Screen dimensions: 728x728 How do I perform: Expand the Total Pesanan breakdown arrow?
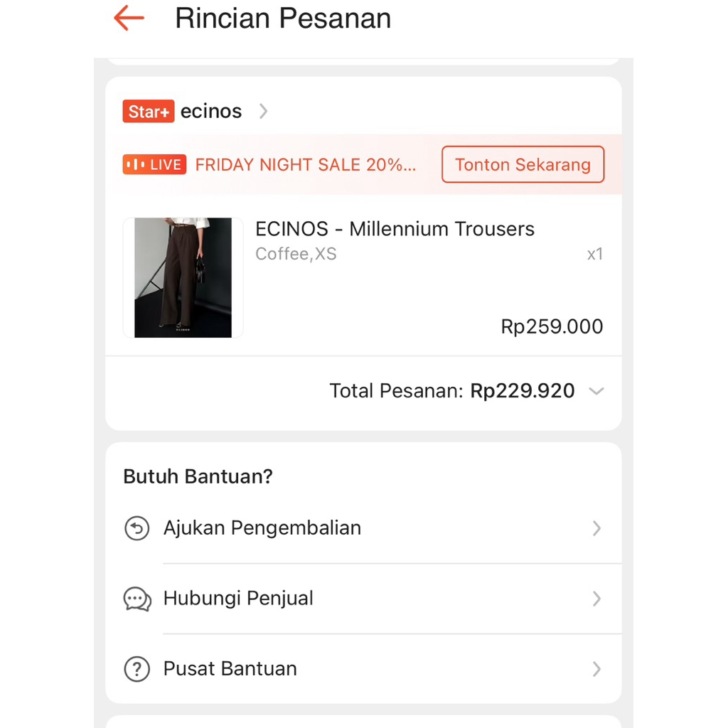coord(596,391)
